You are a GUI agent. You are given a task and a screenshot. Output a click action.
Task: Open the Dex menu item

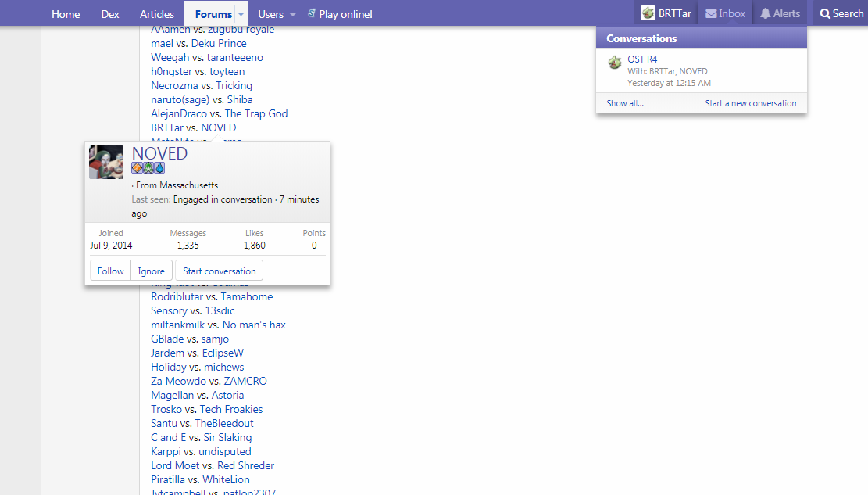[x=110, y=14]
